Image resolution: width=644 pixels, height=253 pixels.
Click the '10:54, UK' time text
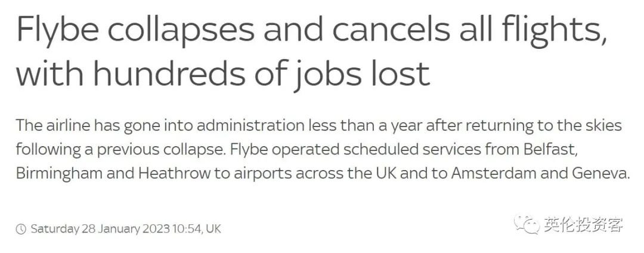coord(196,229)
